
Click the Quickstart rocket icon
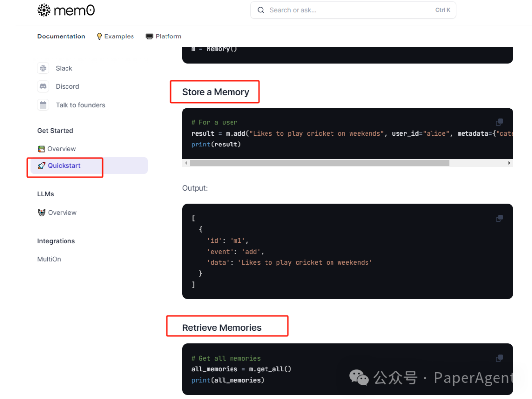[x=41, y=166]
